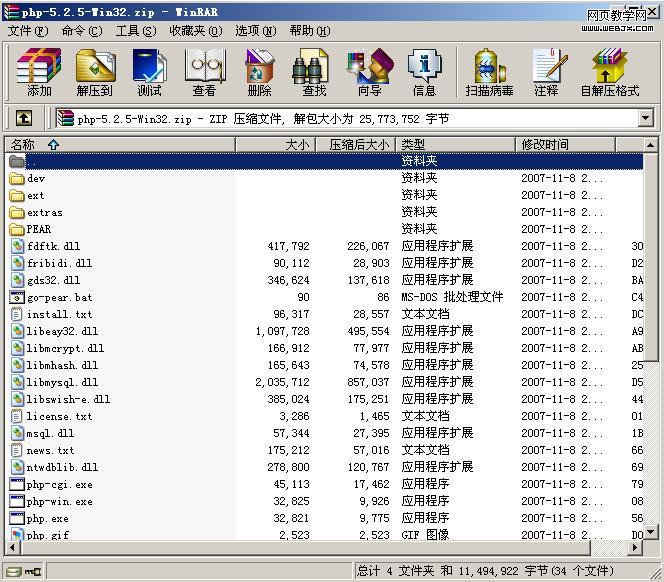Click the php.gif file icon
Screen dimensions: 664x582
click(17, 535)
